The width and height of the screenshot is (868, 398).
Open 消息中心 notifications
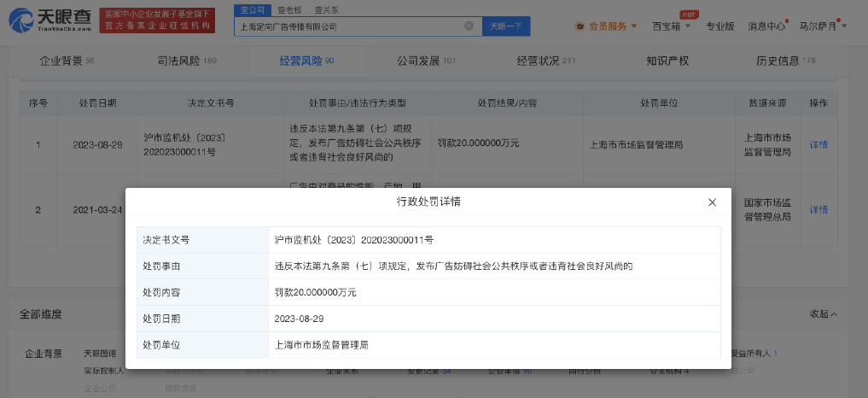pyautogui.click(x=766, y=26)
